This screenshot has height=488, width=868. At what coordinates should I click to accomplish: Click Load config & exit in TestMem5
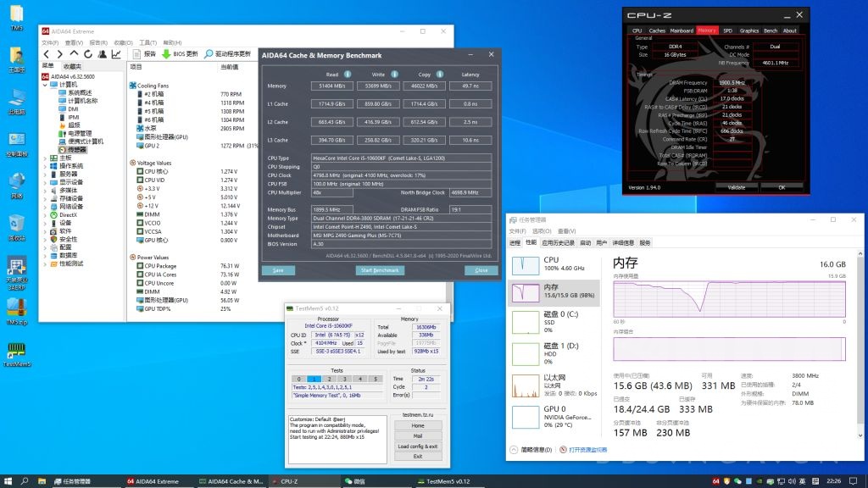pyautogui.click(x=418, y=446)
